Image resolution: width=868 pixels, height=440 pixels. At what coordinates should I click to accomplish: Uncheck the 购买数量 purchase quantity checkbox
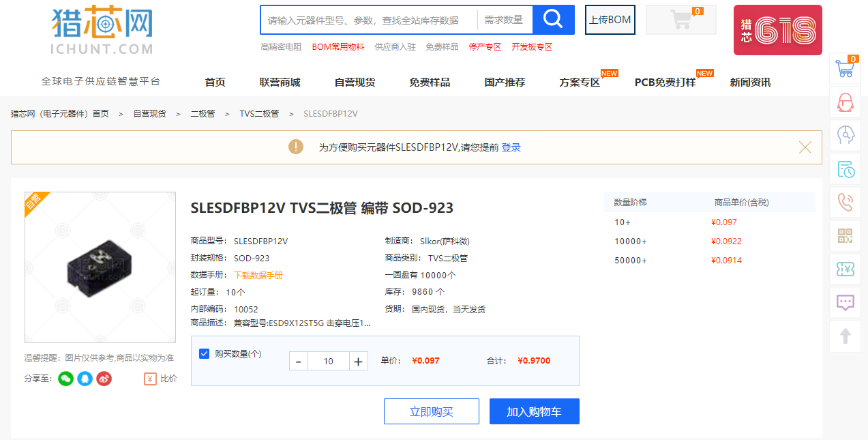click(204, 353)
